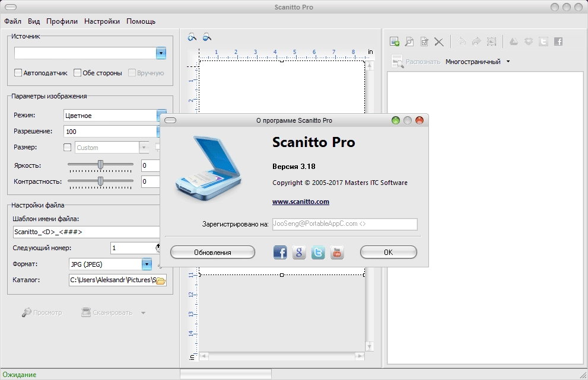Screen dimensions: 588x380
Task: Tick the Размер checkbox
Action: pyautogui.click(x=68, y=147)
